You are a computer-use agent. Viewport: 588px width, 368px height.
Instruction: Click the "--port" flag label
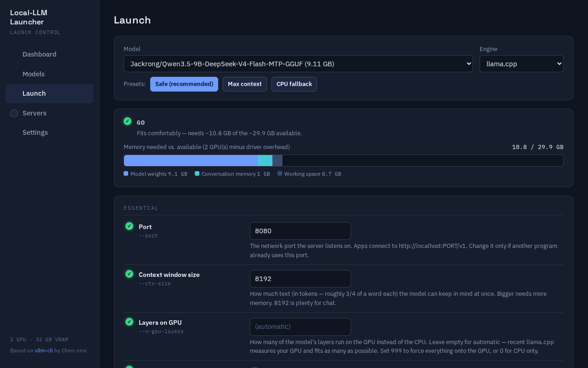(148, 236)
